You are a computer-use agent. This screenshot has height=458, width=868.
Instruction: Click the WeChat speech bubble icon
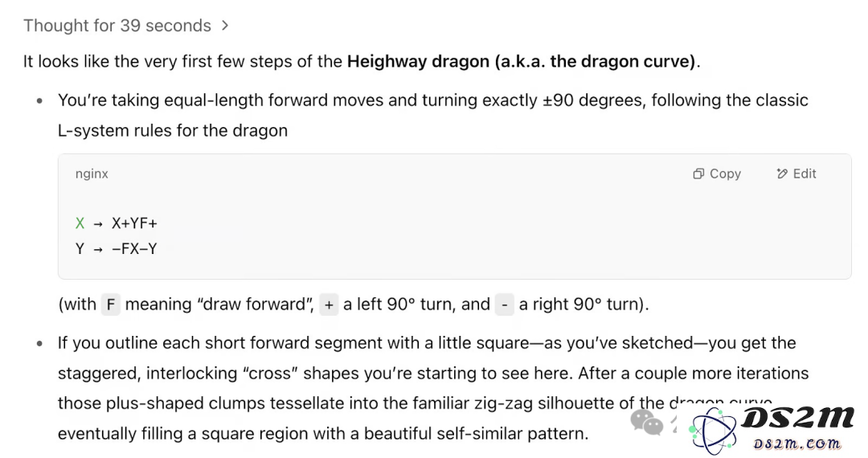click(x=646, y=423)
